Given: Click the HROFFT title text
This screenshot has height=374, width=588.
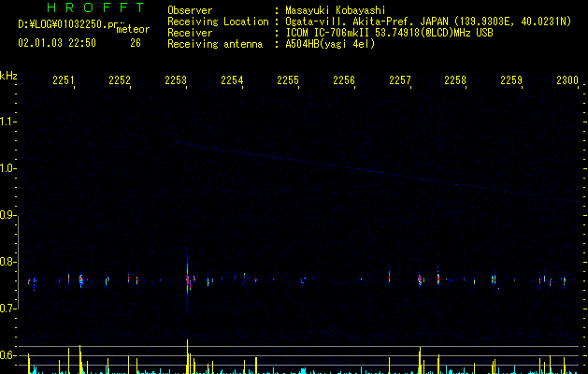Looking at the screenshot, I should pos(95,7).
